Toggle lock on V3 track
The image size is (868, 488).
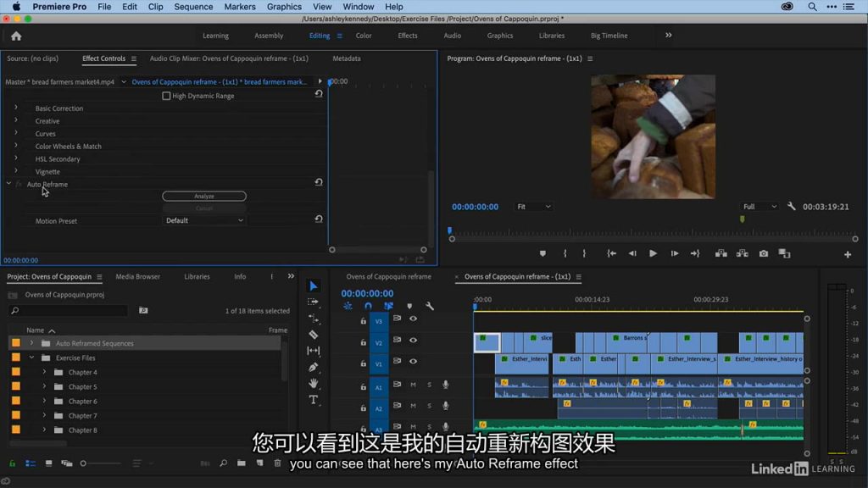tap(363, 321)
